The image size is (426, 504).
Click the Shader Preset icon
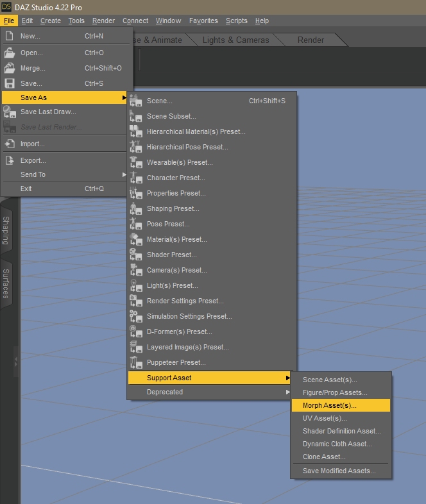pos(135,255)
